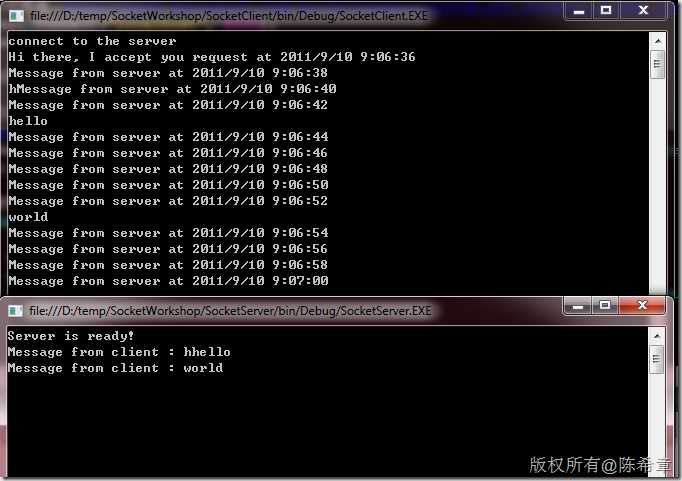Click the SocketClient.EXE title bar text

click(x=229, y=16)
